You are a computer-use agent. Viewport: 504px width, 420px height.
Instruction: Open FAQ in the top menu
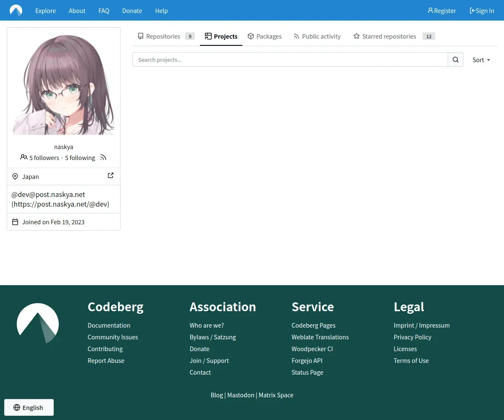(104, 10)
